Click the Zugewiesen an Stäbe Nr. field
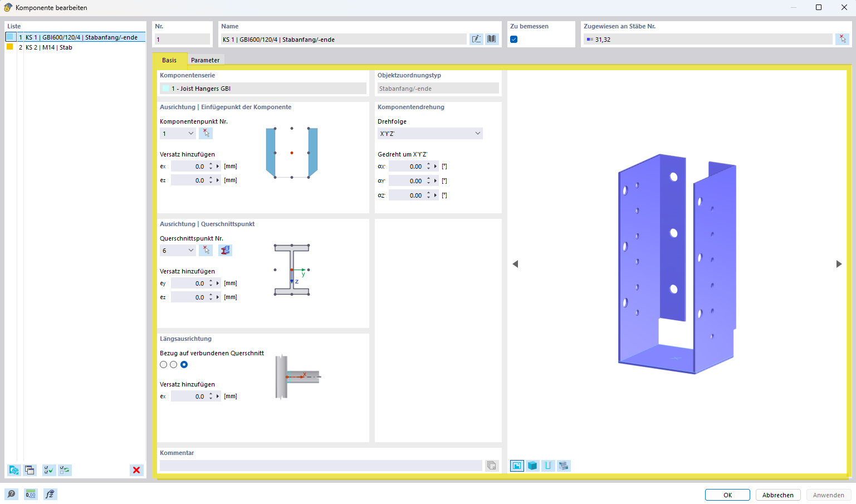The width and height of the screenshot is (856, 504). tap(708, 39)
